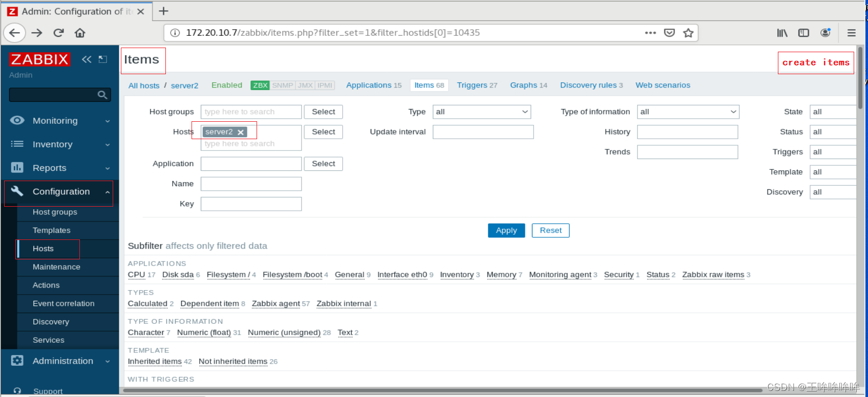Toggle the browser sidebar view icon
Viewport: 868px width, 397px height.
pos(803,33)
